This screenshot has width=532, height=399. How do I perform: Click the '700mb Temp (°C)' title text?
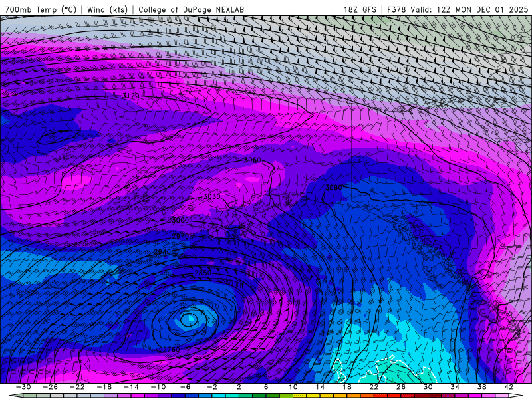[x=41, y=9]
